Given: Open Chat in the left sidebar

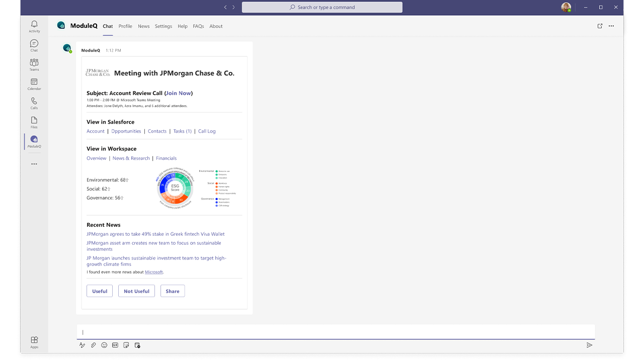Looking at the screenshot, I should coord(34,46).
